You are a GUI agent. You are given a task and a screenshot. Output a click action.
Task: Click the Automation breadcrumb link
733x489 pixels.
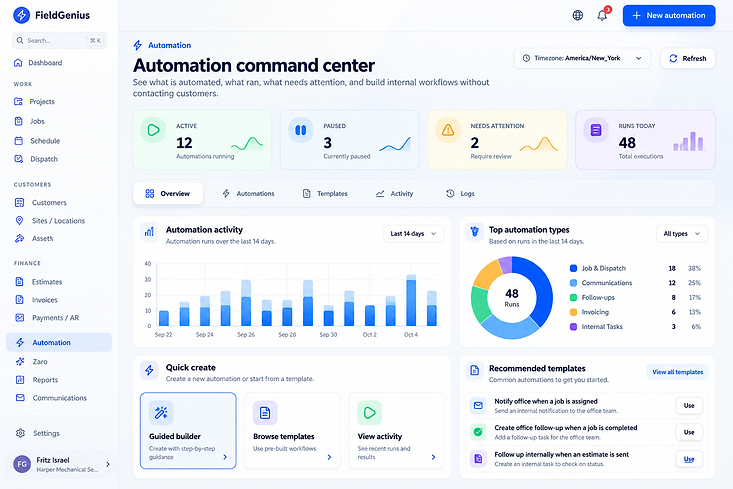point(169,45)
